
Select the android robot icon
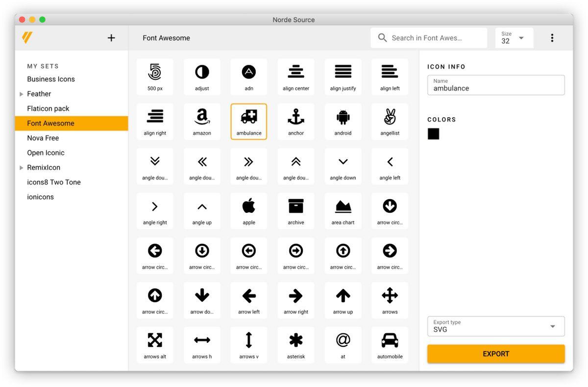(x=343, y=121)
